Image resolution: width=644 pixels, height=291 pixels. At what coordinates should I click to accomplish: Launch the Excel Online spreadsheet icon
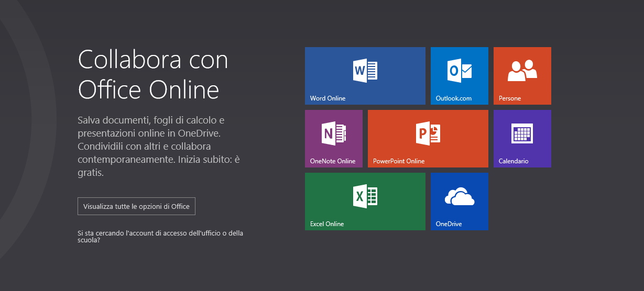[365, 196]
